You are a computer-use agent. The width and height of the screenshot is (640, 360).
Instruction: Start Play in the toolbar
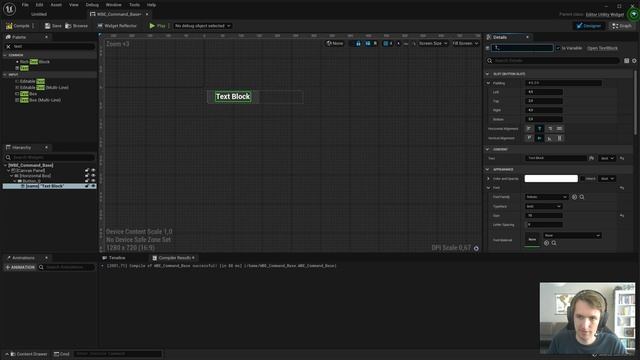point(157,26)
